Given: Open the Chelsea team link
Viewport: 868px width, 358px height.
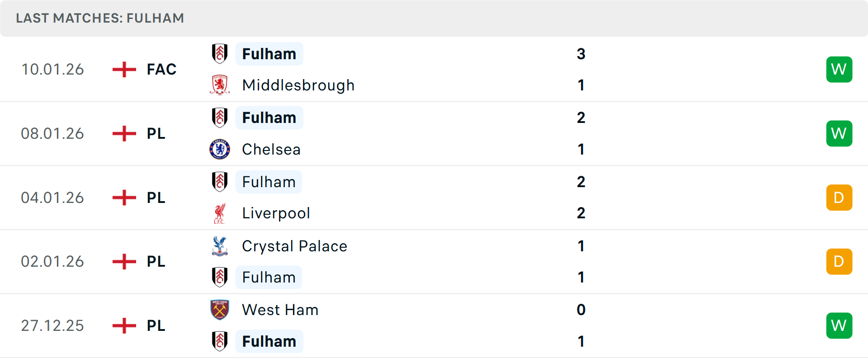Looking at the screenshot, I should 271,149.
